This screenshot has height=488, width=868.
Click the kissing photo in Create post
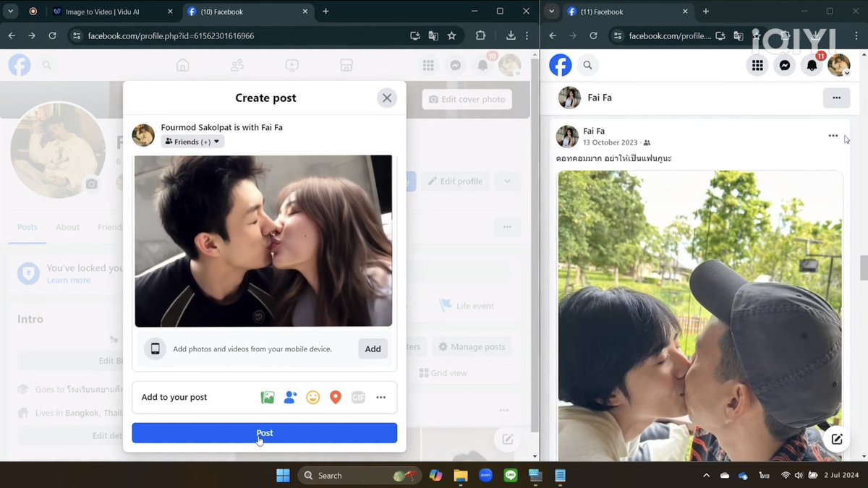pos(263,241)
